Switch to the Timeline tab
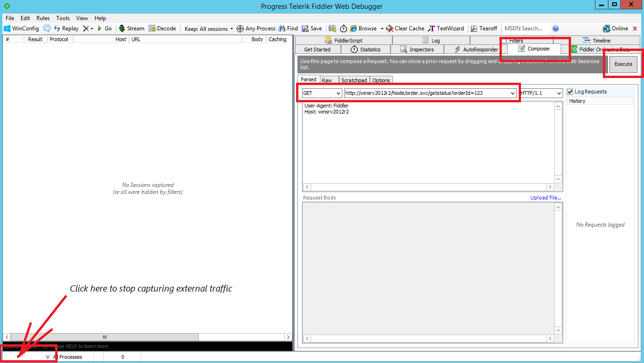644x363 pixels. tap(596, 41)
